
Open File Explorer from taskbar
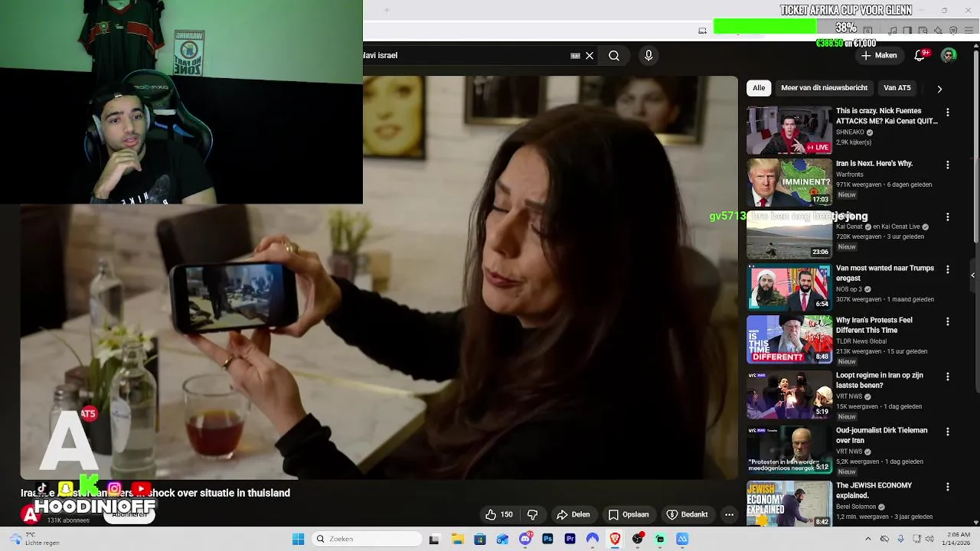(x=457, y=539)
